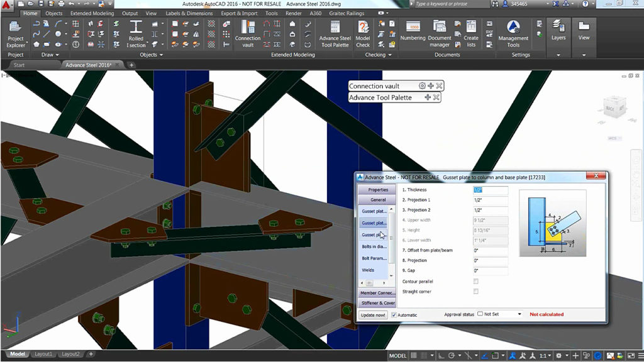Open the Member Connec... section
The height and width of the screenshot is (362, 644).
click(377, 293)
